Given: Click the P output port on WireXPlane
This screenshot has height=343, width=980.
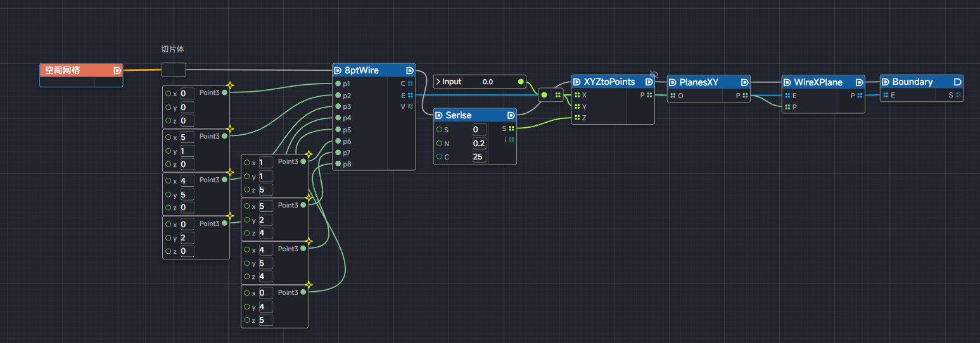Looking at the screenshot, I should (859, 96).
